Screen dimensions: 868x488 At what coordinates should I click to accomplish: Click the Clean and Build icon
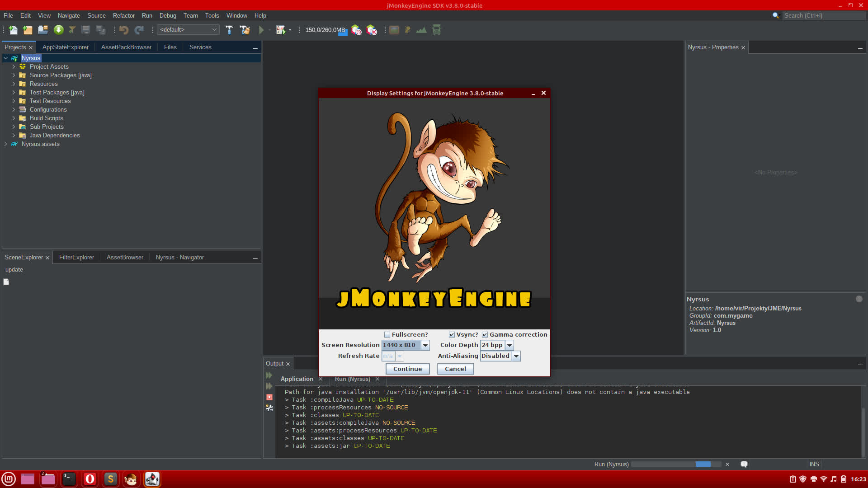click(245, 30)
